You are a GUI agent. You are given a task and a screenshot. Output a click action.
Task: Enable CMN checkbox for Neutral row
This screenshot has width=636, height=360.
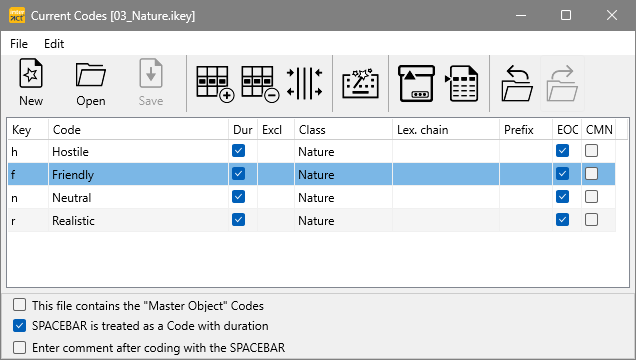591,197
